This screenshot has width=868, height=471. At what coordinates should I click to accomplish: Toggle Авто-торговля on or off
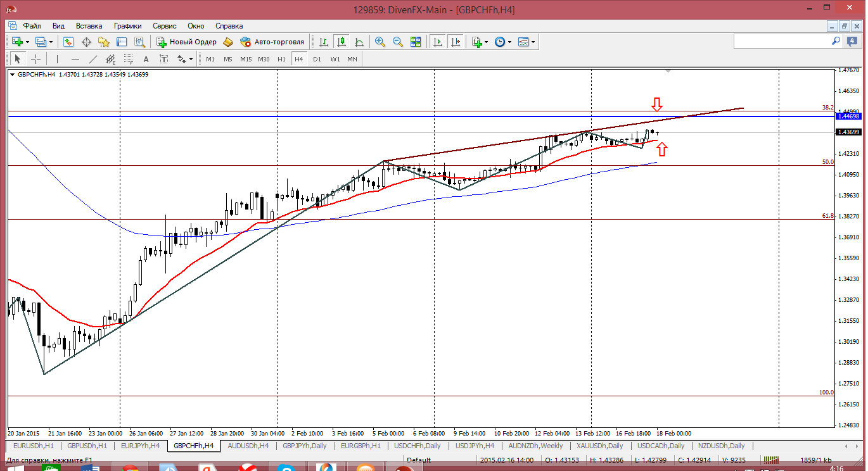[272, 42]
